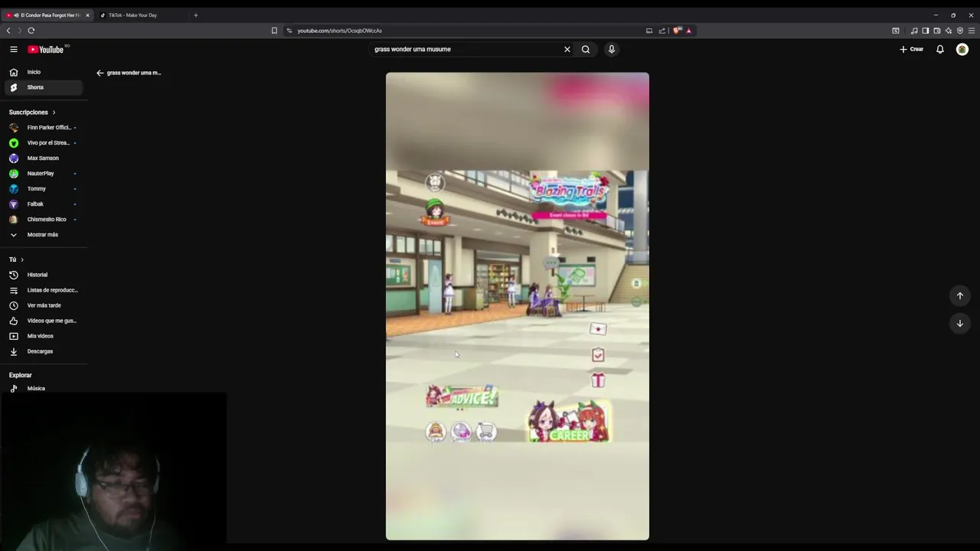Screen dimensions: 980x551
Task: Open Max Samson channel
Action: 44,158
